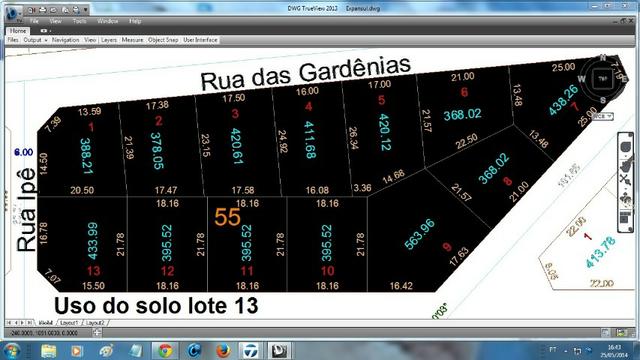Click the coordinates readout in status bar
Image resolution: width=640 pixels, height=360 pixels.
pyautogui.click(x=44, y=333)
